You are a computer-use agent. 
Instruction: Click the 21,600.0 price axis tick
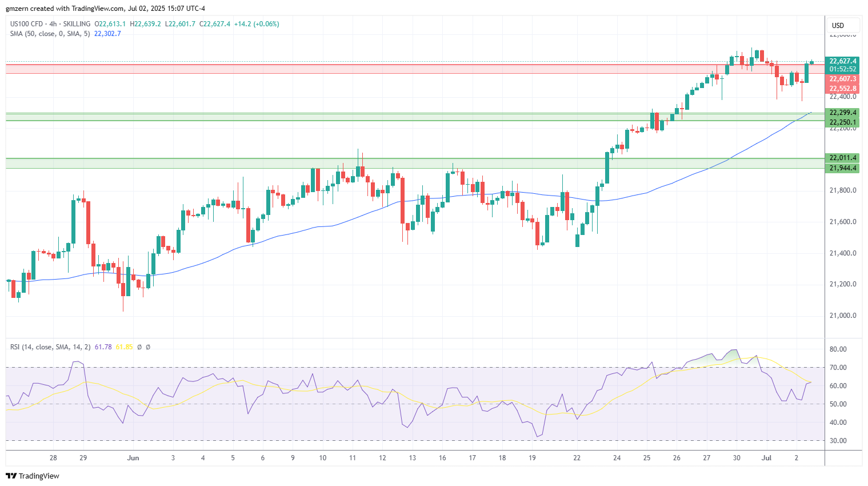pos(843,222)
